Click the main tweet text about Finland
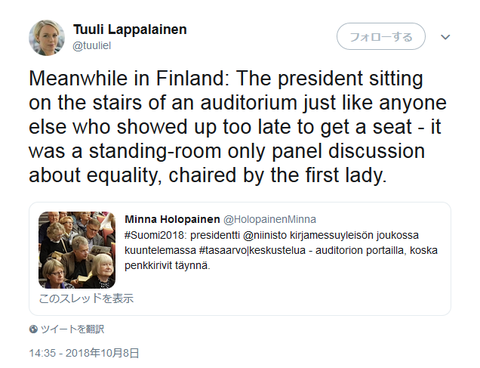This screenshot has height=368, width=480. pyautogui.click(x=237, y=127)
